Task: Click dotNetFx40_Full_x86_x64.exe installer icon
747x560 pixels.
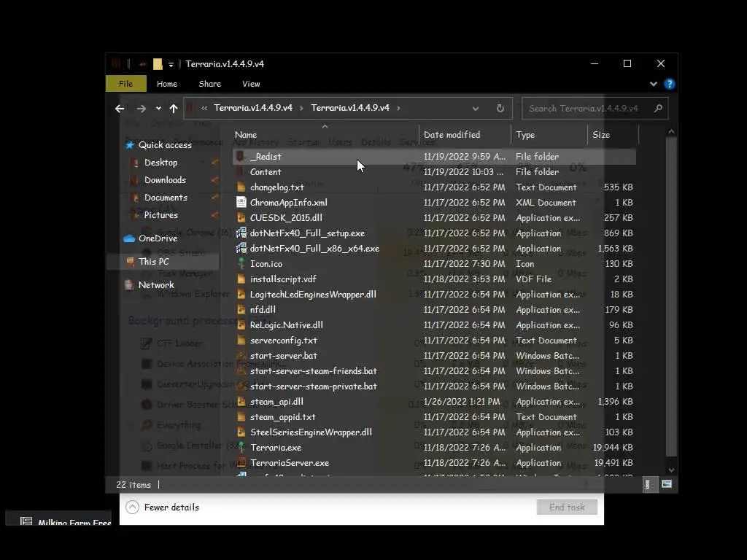Action: coord(241,248)
